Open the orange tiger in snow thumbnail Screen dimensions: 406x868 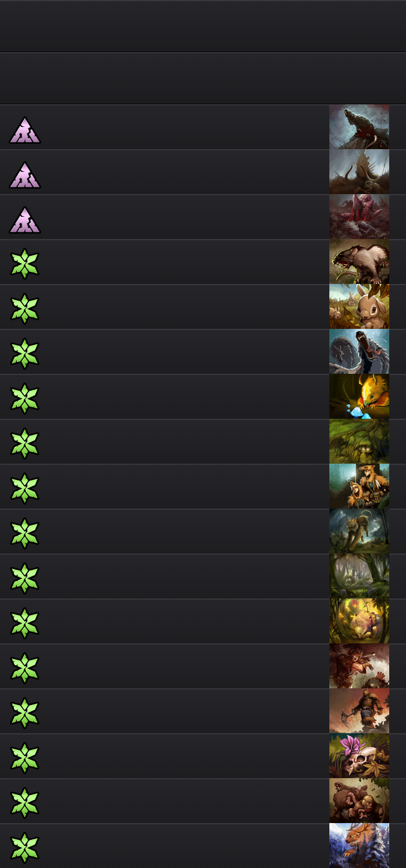[359, 846]
